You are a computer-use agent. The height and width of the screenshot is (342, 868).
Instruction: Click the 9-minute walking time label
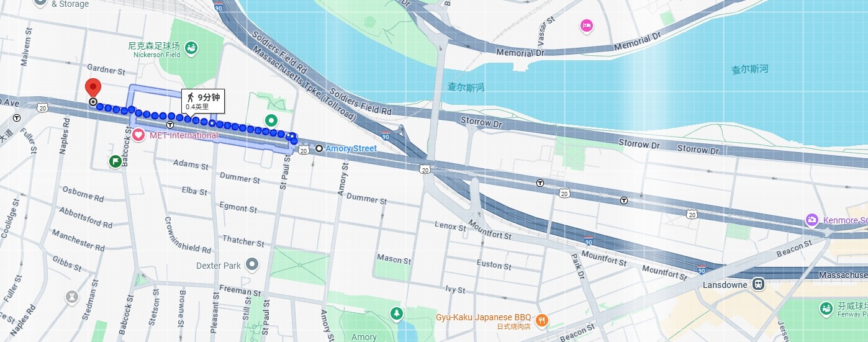click(x=203, y=101)
